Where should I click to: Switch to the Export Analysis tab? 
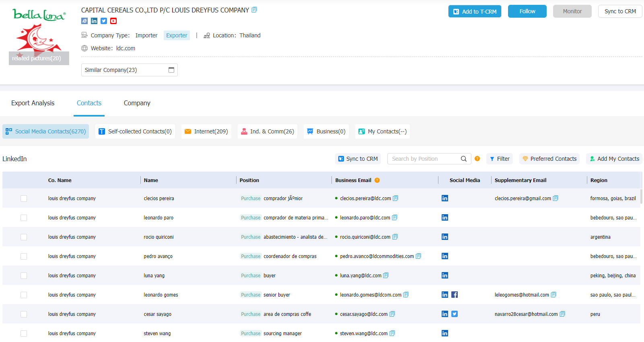point(33,103)
